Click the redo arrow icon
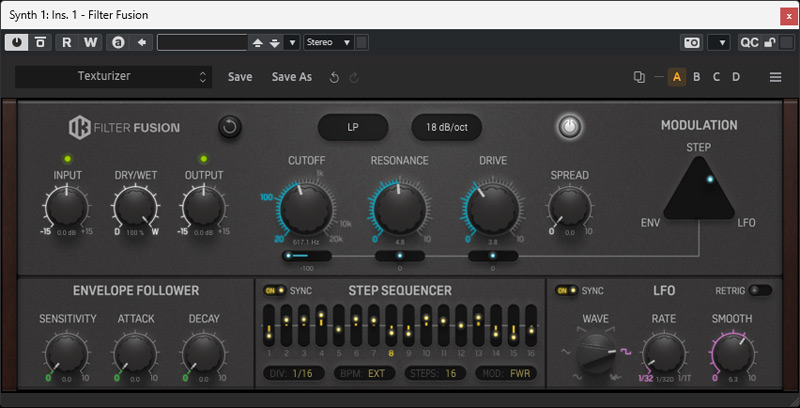 (354, 78)
